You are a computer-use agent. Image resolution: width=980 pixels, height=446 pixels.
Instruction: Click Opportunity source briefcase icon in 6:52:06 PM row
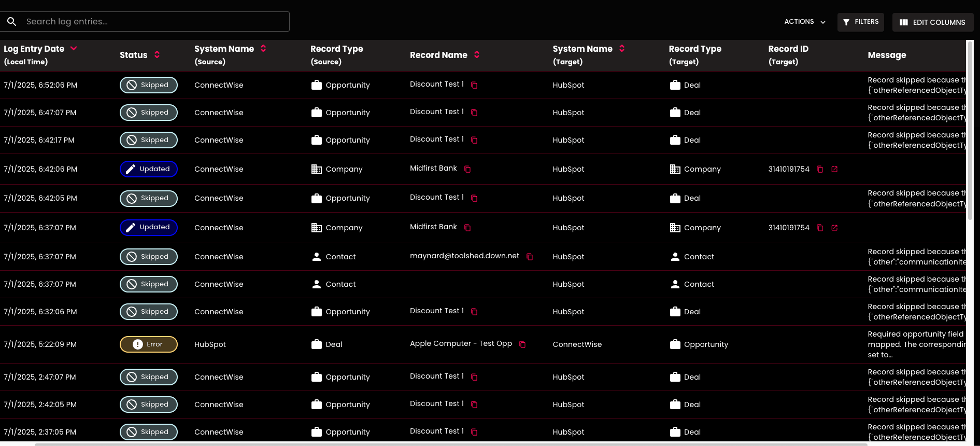[317, 85]
